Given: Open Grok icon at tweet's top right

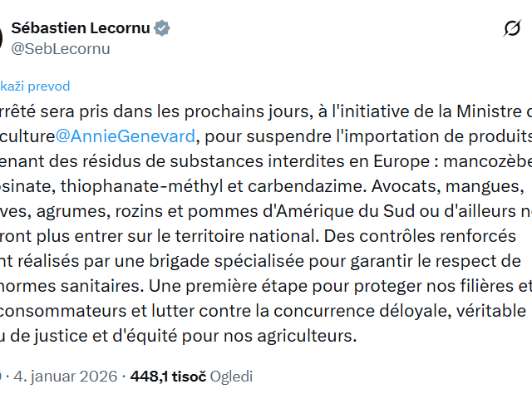Looking at the screenshot, I should 511,29.
